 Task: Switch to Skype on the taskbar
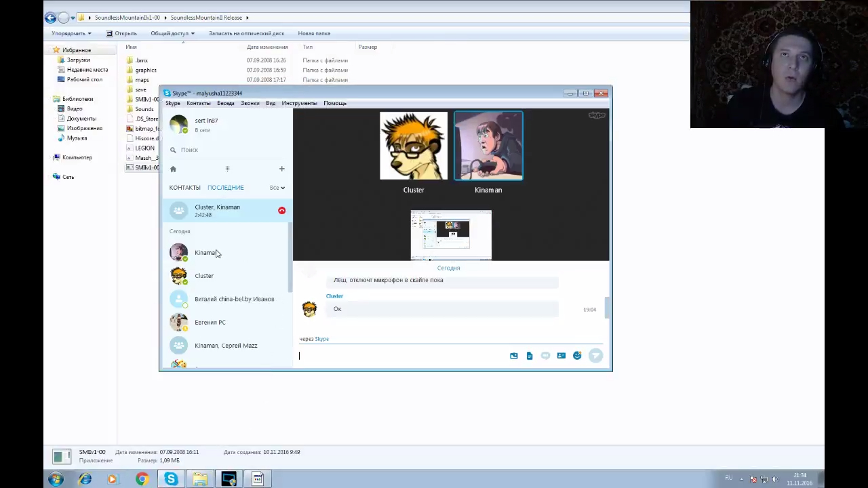(171, 479)
